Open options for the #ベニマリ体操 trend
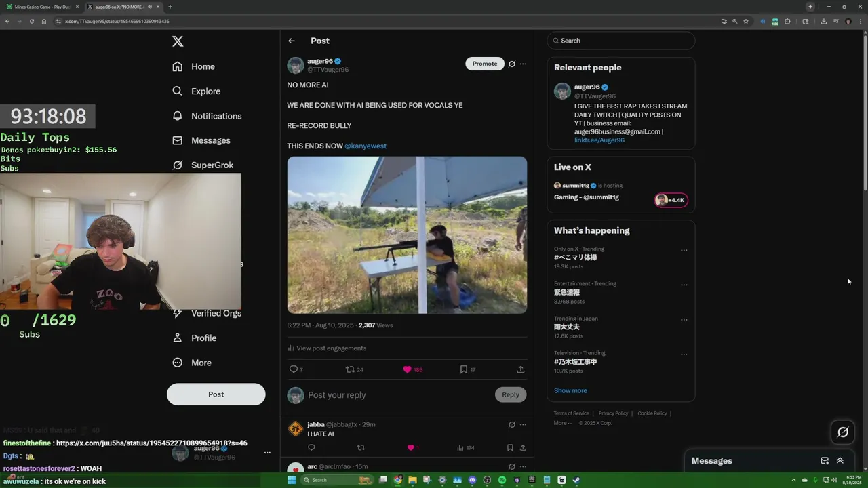The image size is (868, 488). click(684, 250)
